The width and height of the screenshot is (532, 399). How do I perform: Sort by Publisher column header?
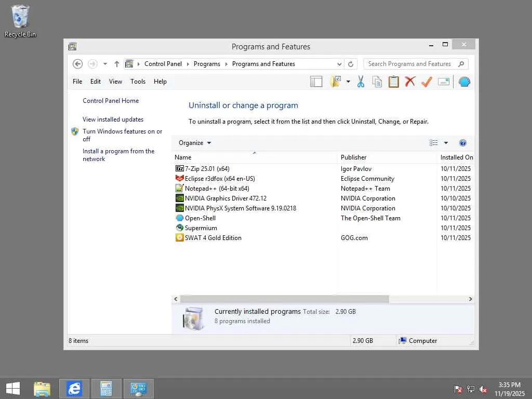[x=387, y=157]
